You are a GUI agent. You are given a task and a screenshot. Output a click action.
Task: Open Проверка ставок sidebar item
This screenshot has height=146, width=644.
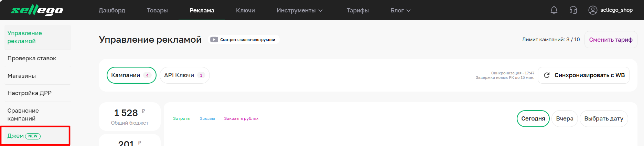pos(37,59)
